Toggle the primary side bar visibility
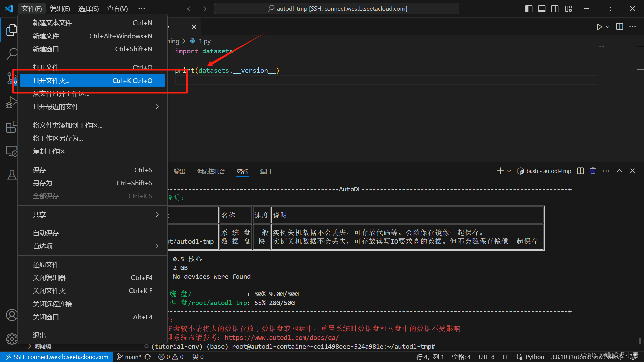The image size is (644, 362). (x=528, y=8)
